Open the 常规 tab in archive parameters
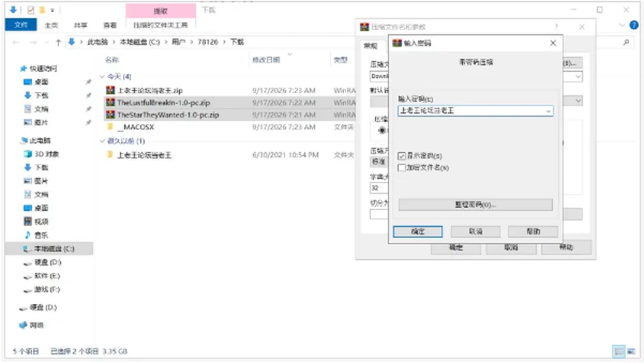Image resolution: width=644 pixels, height=363 pixels. pyautogui.click(x=370, y=46)
